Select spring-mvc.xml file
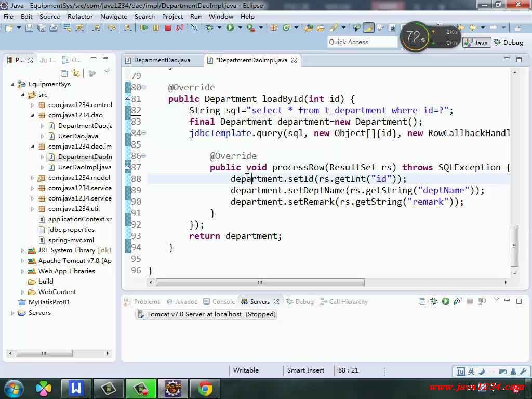Viewport: 532px width, 399px height. (71, 240)
